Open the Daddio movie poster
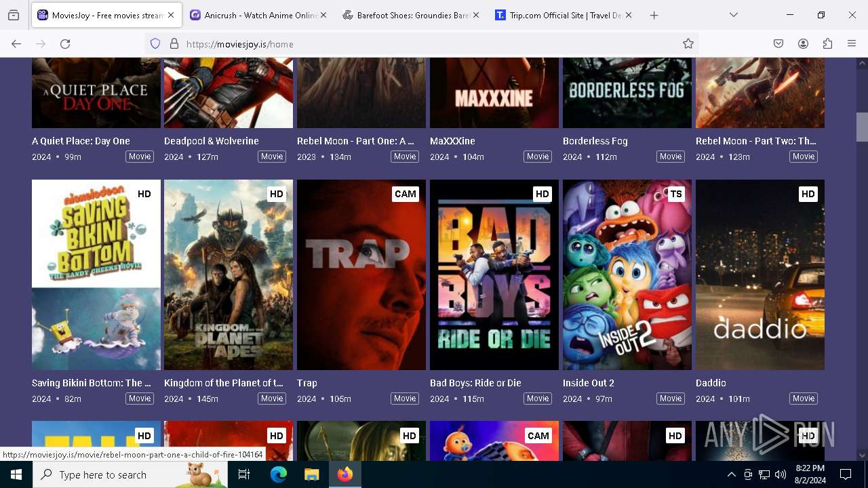Viewport: 868px width, 488px height. tap(760, 274)
